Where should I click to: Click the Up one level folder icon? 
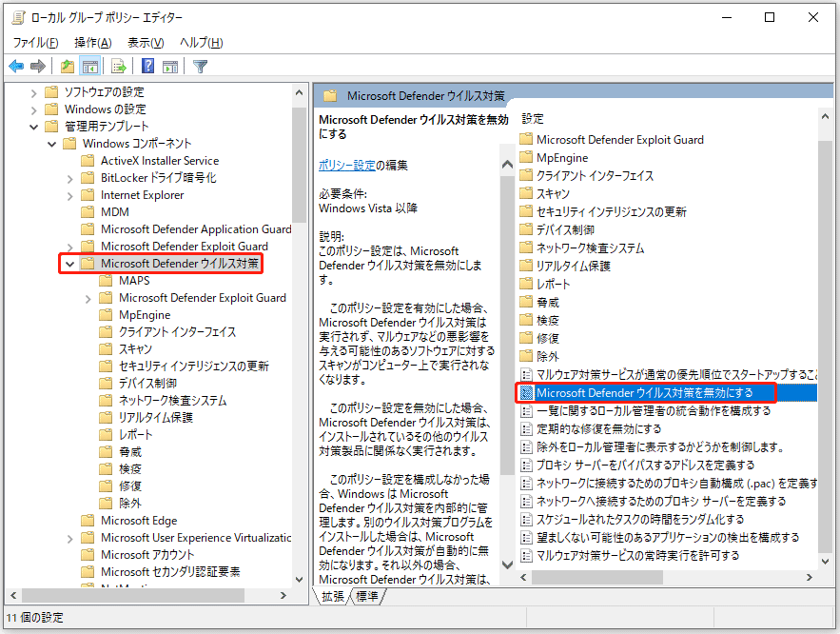click(x=67, y=66)
